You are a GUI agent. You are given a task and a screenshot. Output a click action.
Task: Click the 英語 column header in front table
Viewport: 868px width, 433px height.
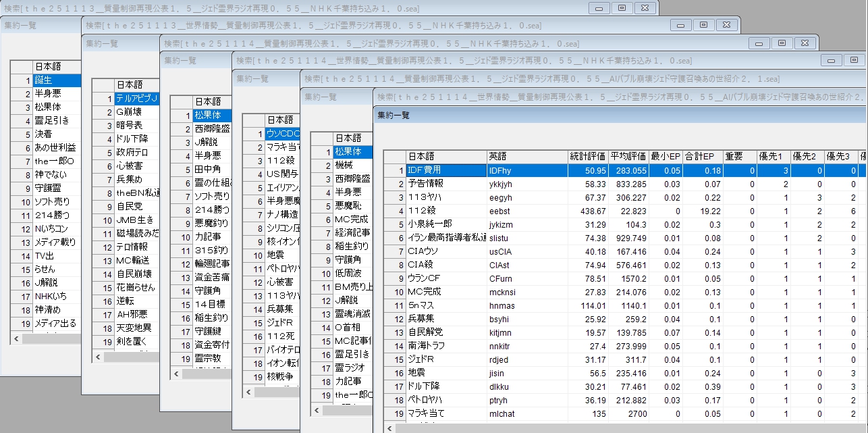[525, 156]
